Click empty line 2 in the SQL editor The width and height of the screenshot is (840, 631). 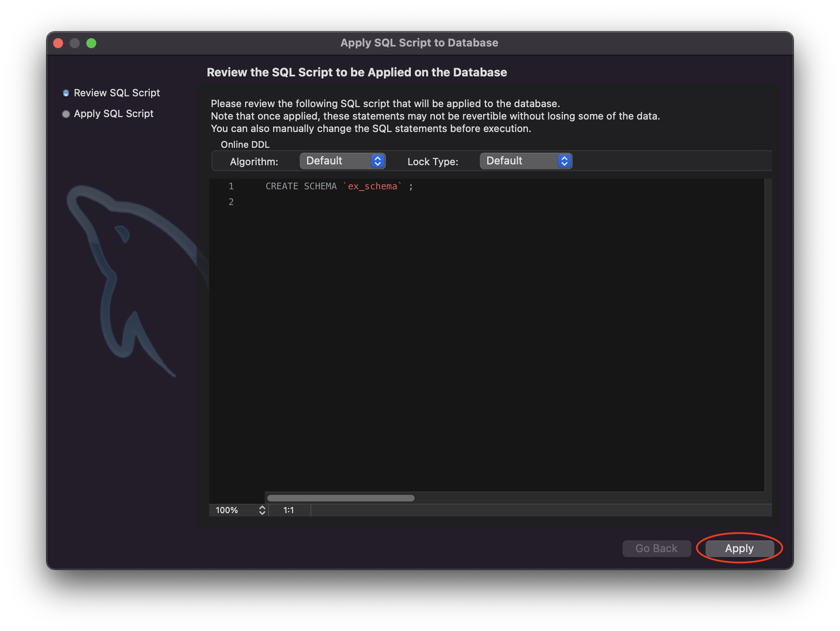374,202
